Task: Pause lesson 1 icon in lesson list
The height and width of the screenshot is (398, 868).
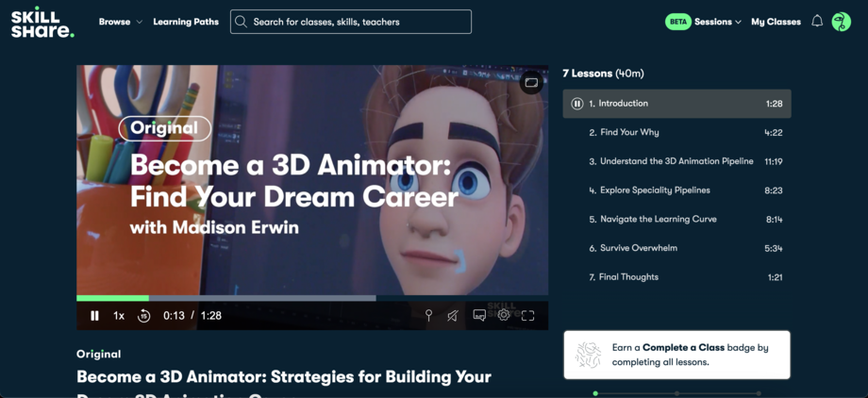Action: 576,104
